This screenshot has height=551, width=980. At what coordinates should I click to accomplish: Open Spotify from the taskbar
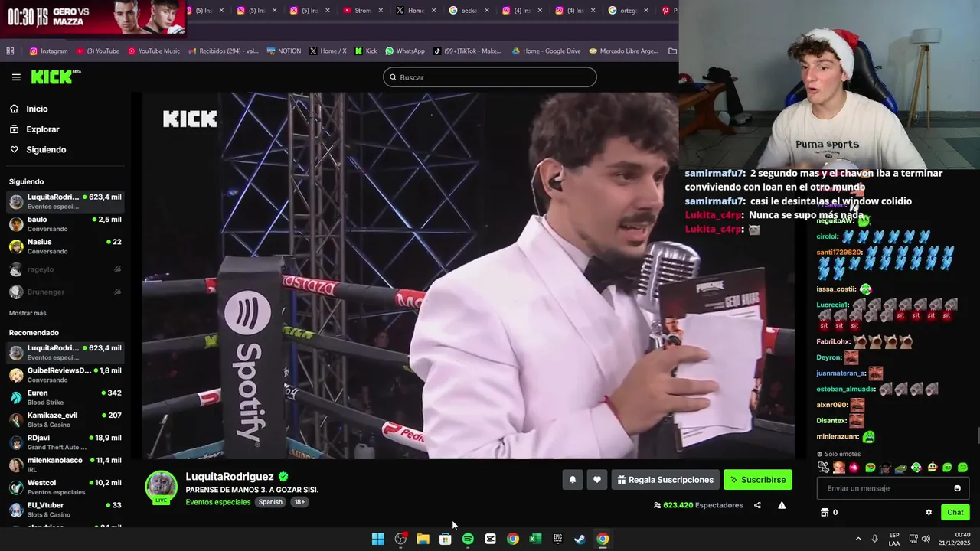(468, 539)
